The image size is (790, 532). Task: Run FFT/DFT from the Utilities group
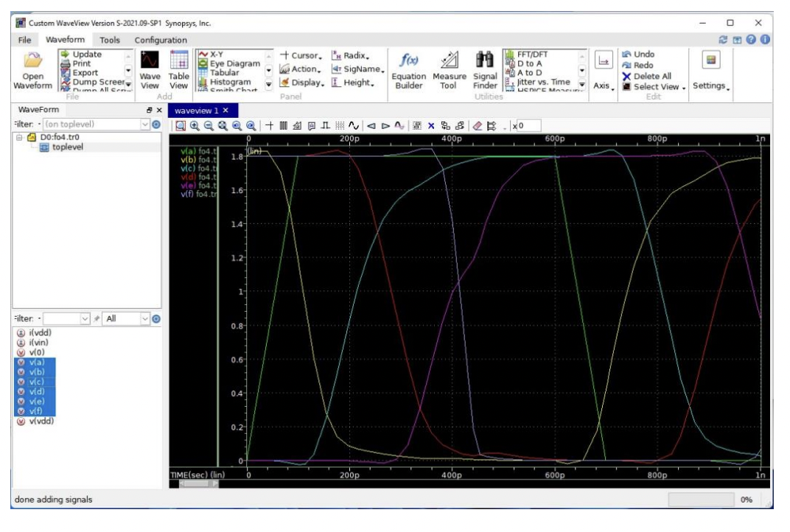click(534, 53)
